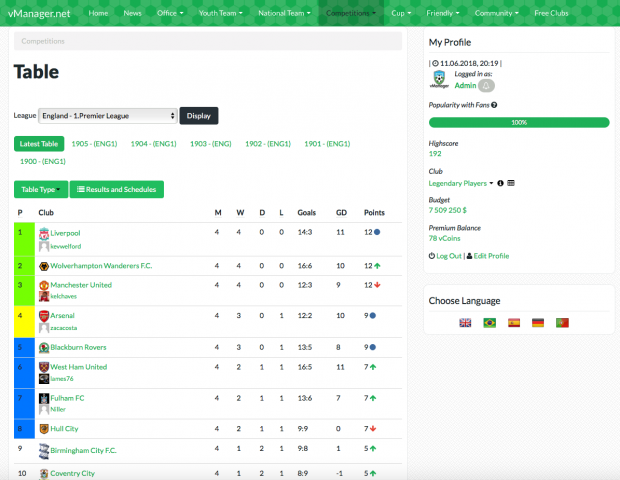Switch to the 1900 - (ENG1) table
Screen dimensions: 620x480
[43, 161]
